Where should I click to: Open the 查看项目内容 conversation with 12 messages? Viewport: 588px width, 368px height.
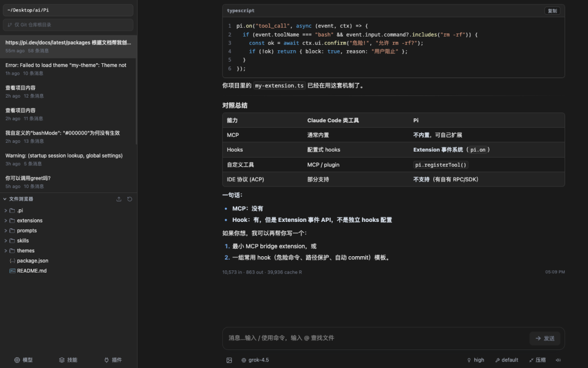[x=68, y=92]
